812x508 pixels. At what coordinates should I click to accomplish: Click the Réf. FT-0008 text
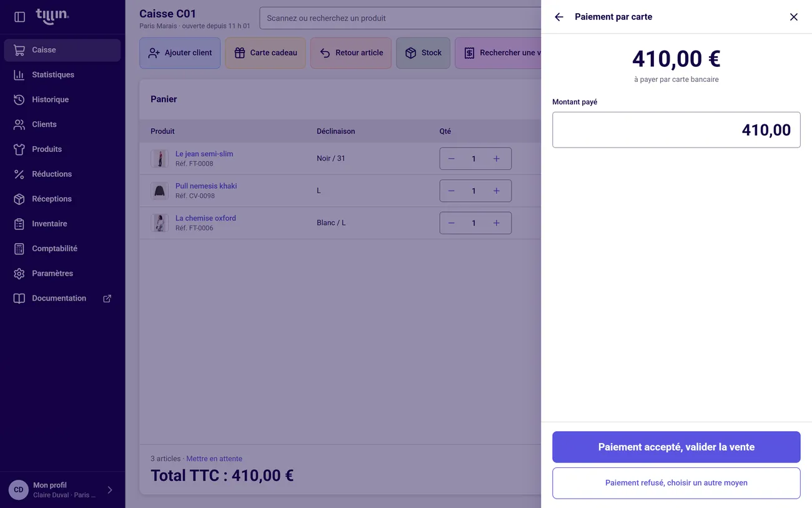click(194, 164)
